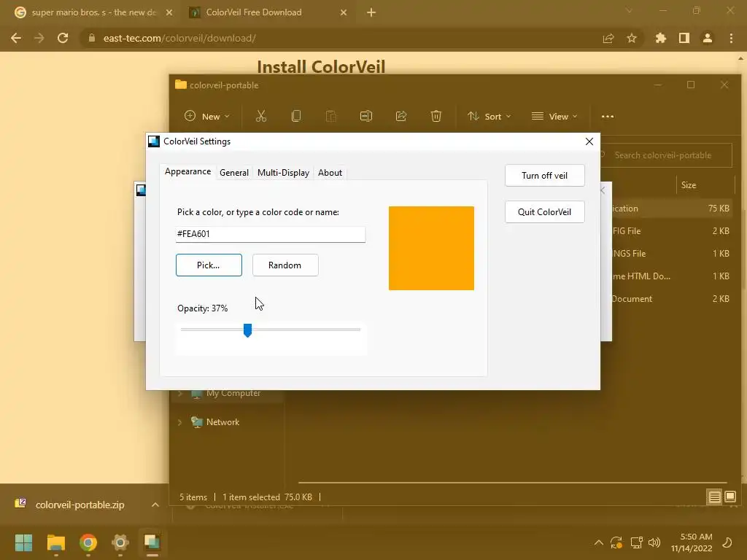Screen dimensions: 747x560
Task: Select the NGS File row
Action: [673, 253]
